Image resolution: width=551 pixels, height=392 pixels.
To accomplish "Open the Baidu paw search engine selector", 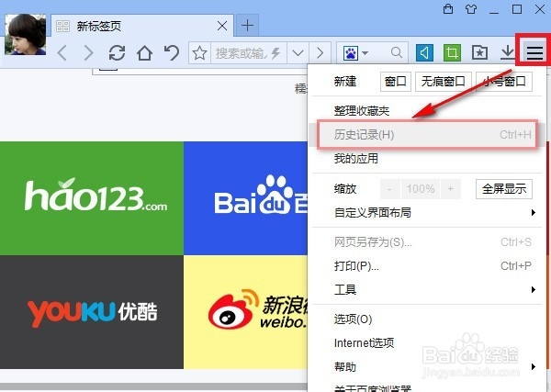I will click(354, 53).
